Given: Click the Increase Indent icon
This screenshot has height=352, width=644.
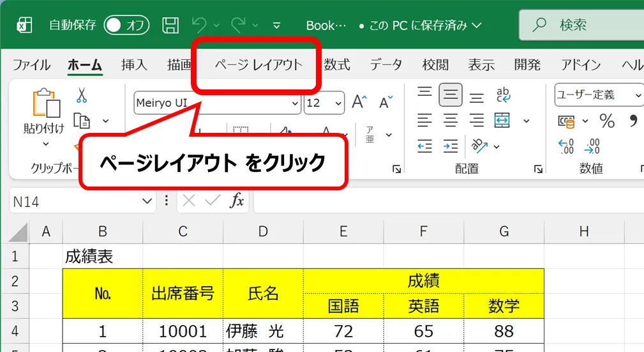Looking at the screenshot, I should coord(451,146).
